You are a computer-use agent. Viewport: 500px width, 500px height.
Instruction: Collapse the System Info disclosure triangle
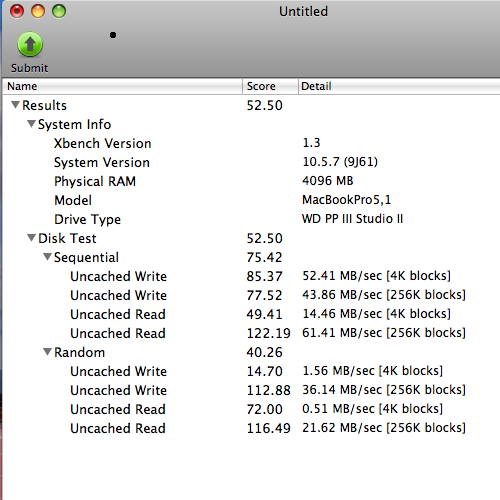coord(31,124)
